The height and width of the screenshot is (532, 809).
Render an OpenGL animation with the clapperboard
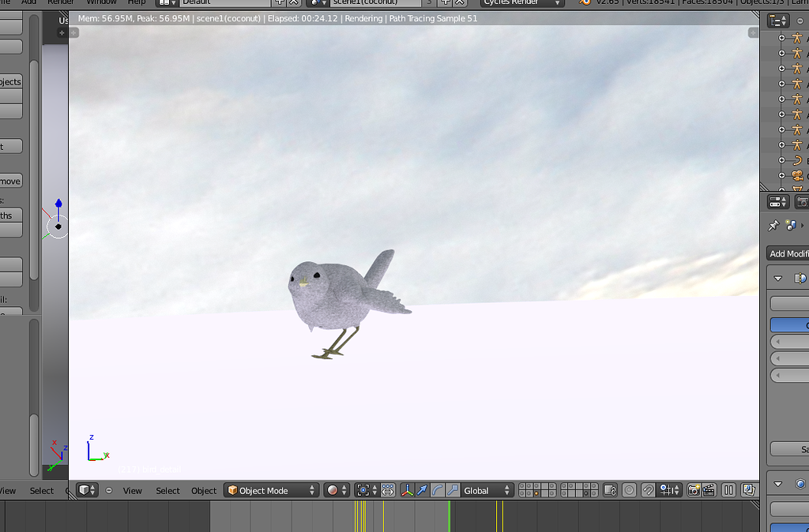[x=709, y=490]
